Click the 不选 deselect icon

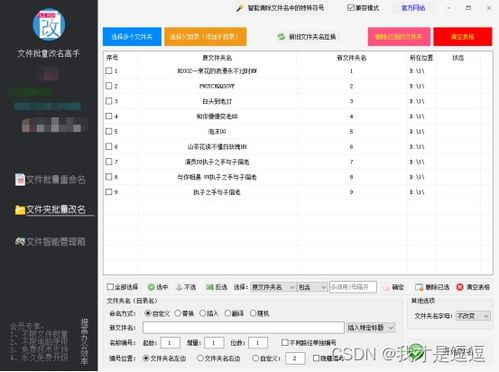click(179, 287)
